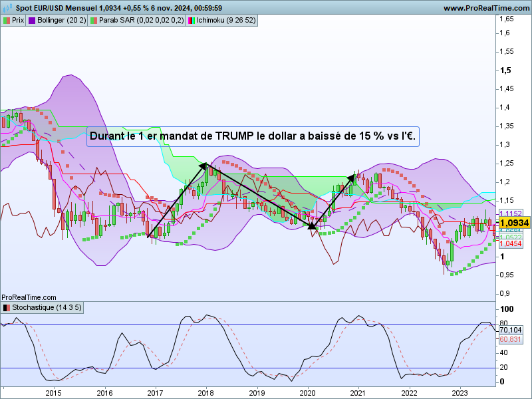The width and height of the screenshot is (532, 399).
Task: Click the 40 label on the stochastic axis
Action: coord(504,353)
